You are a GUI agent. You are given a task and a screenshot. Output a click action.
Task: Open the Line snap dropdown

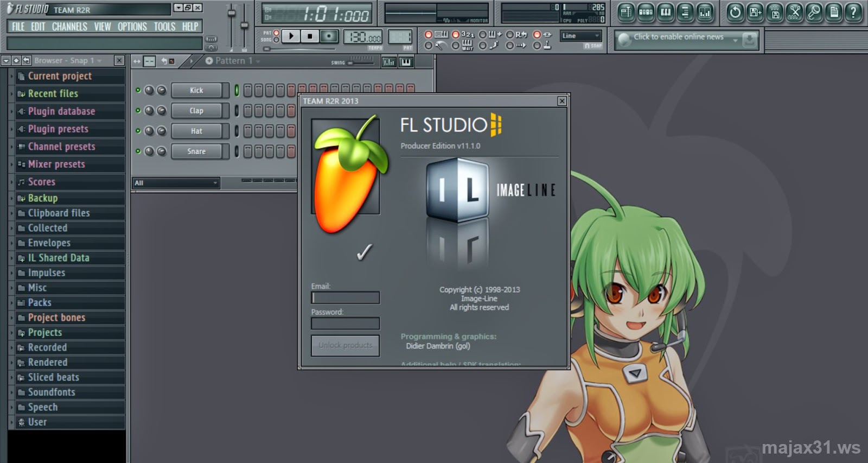click(581, 36)
